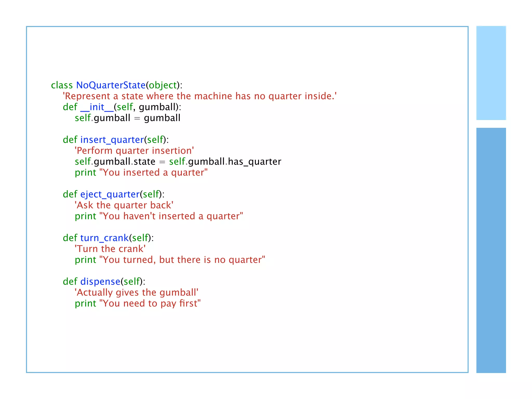
Task: Select the 'Actually gives the gumball' docstring
Action: pos(137,292)
